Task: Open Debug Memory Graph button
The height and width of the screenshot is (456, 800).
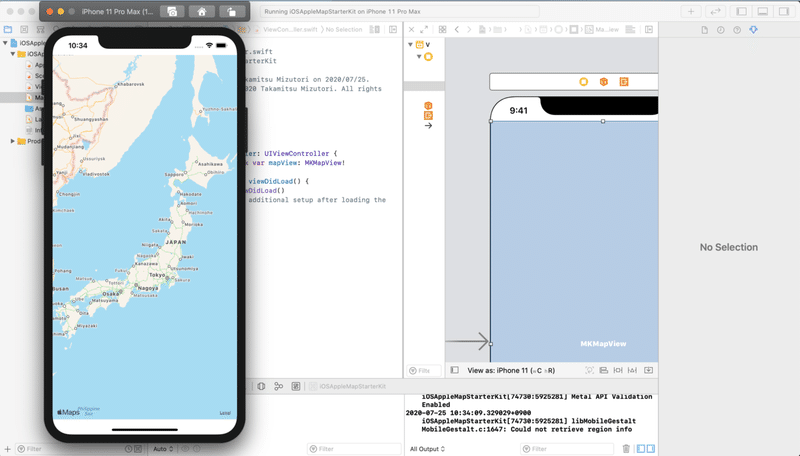Action: click(279, 386)
